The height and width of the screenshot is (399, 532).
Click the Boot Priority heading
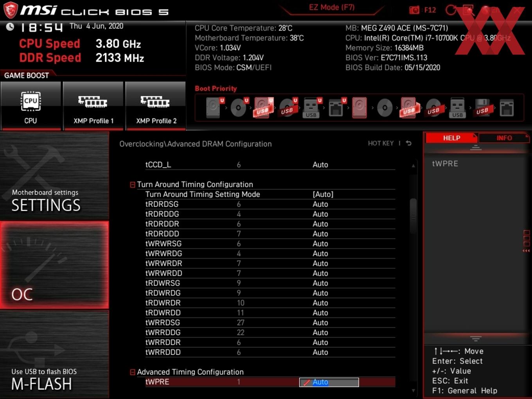[x=216, y=88]
